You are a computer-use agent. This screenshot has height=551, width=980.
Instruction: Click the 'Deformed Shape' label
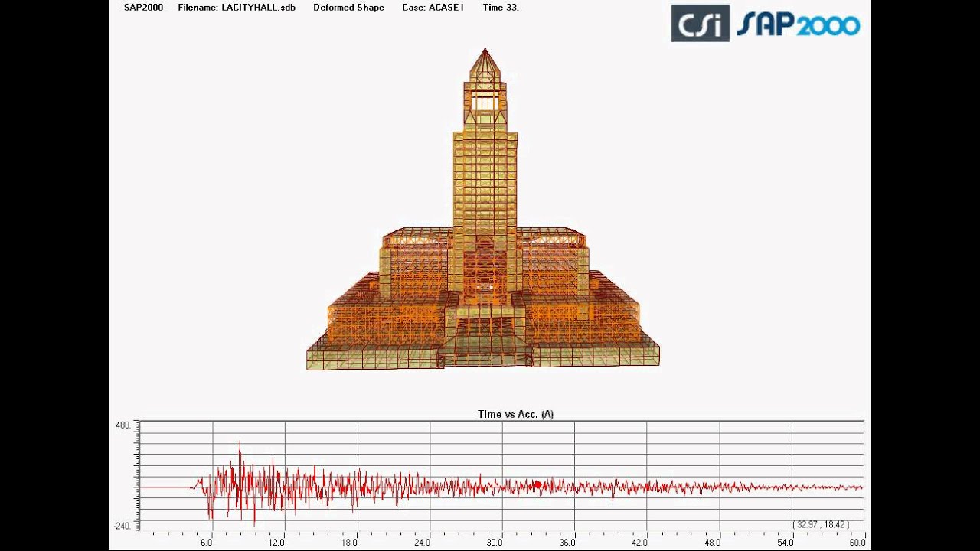348,8
